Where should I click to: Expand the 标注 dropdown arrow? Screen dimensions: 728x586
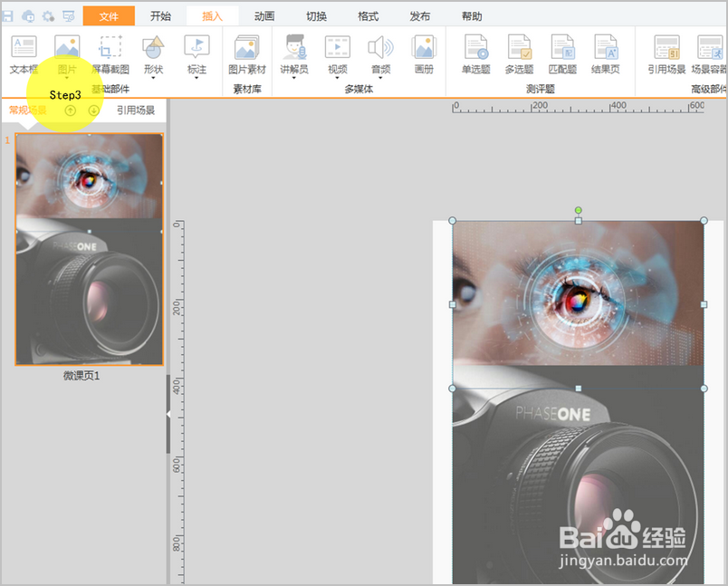pos(196,78)
